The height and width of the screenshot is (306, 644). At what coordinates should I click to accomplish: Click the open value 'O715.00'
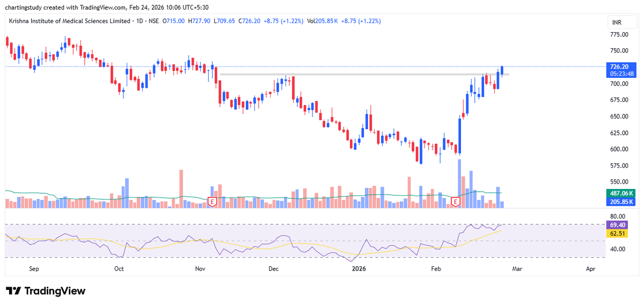click(174, 21)
